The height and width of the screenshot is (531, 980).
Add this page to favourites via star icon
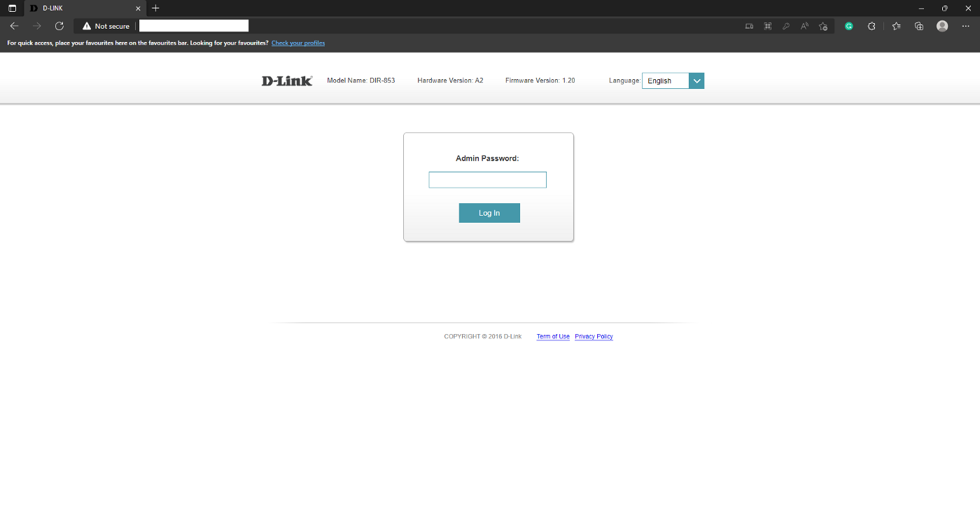click(x=822, y=26)
